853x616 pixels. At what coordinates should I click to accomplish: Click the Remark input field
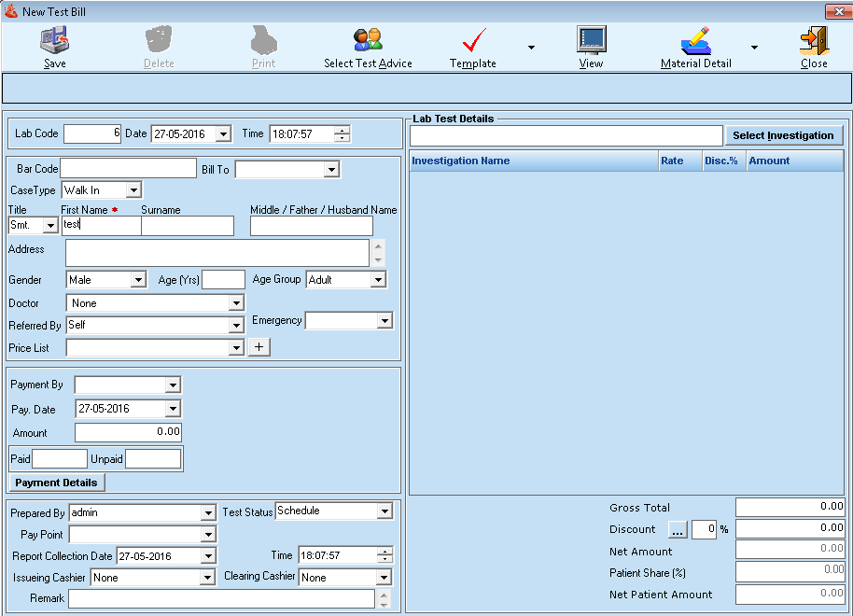(222, 599)
